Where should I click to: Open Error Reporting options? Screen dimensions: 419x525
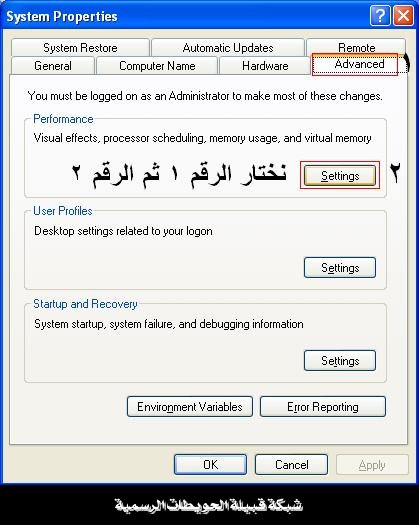click(x=323, y=406)
